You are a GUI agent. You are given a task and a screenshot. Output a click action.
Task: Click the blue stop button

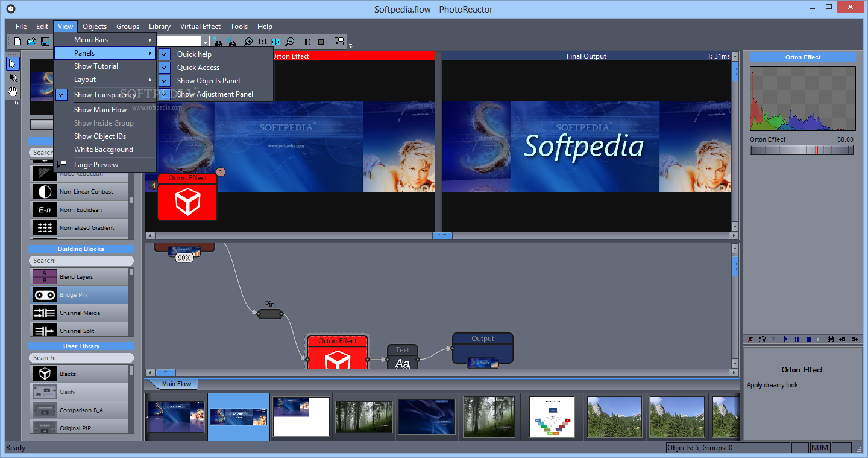[x=808, y=339]
